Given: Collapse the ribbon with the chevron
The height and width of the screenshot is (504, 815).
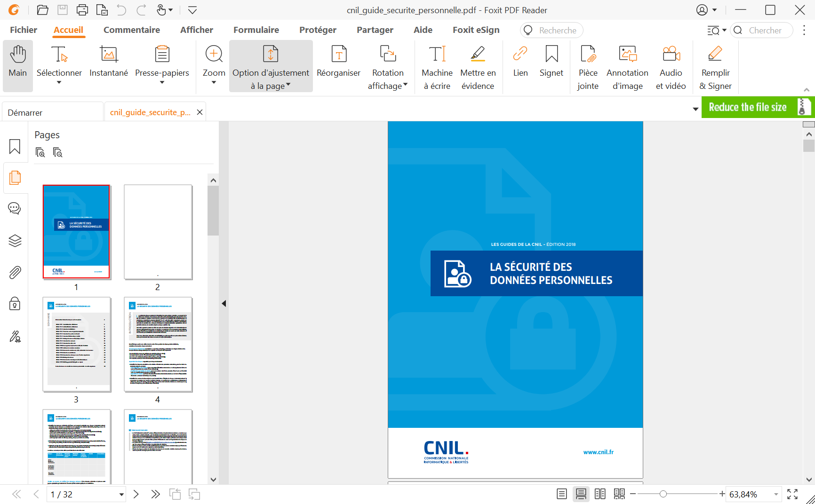Looking at the screenshot, I should [x=807, y=90].
